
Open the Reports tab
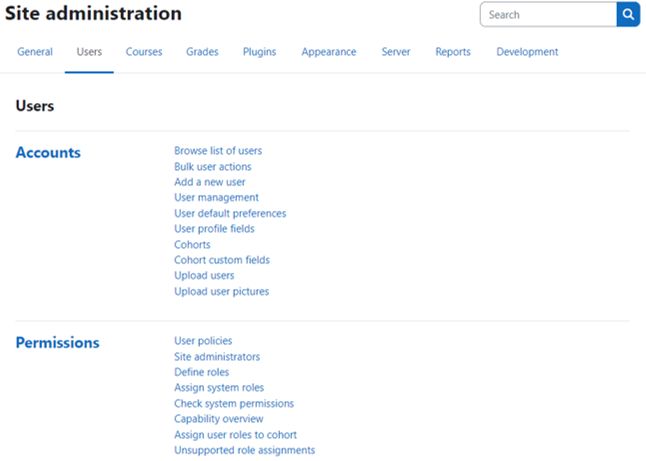(x=453, y=52)
